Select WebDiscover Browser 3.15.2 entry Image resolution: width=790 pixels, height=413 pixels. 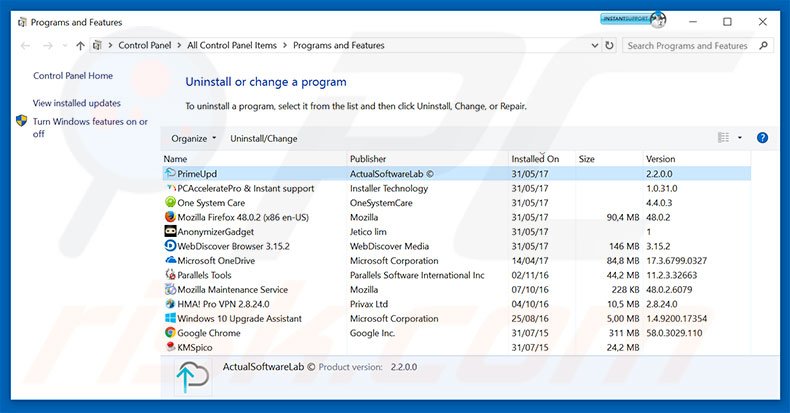tap(456, 246)
